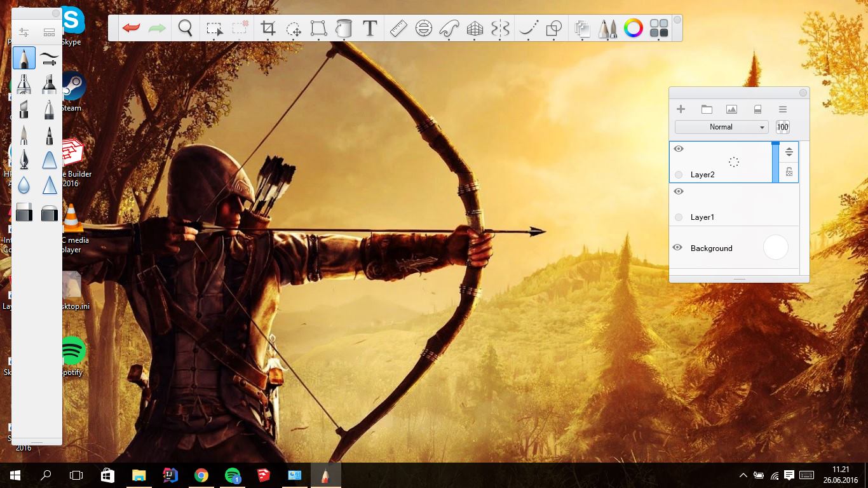Select the Hard Eraser
Image resolution: width=868 pixels, height=488 pixels.
(x=24, y=212)
